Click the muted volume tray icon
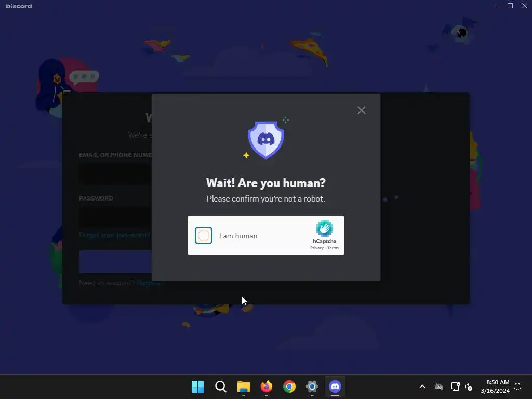This screenshot has height=399, width=532. [x=469, y=387]
